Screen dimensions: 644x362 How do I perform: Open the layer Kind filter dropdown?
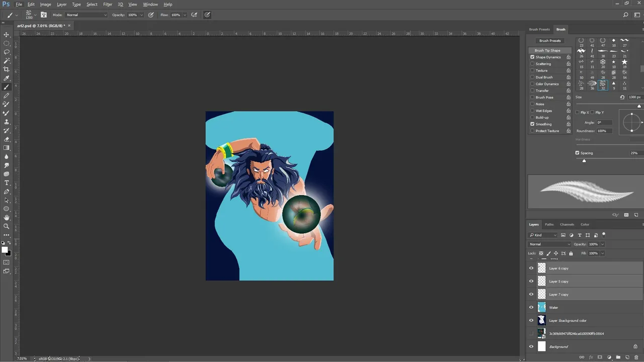pos(543,235)
